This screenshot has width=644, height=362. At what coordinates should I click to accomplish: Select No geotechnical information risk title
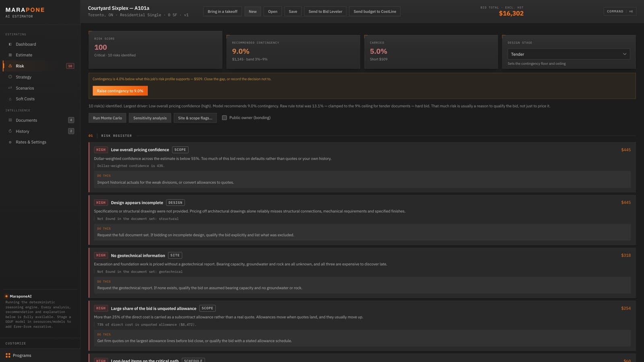(138, 255)
